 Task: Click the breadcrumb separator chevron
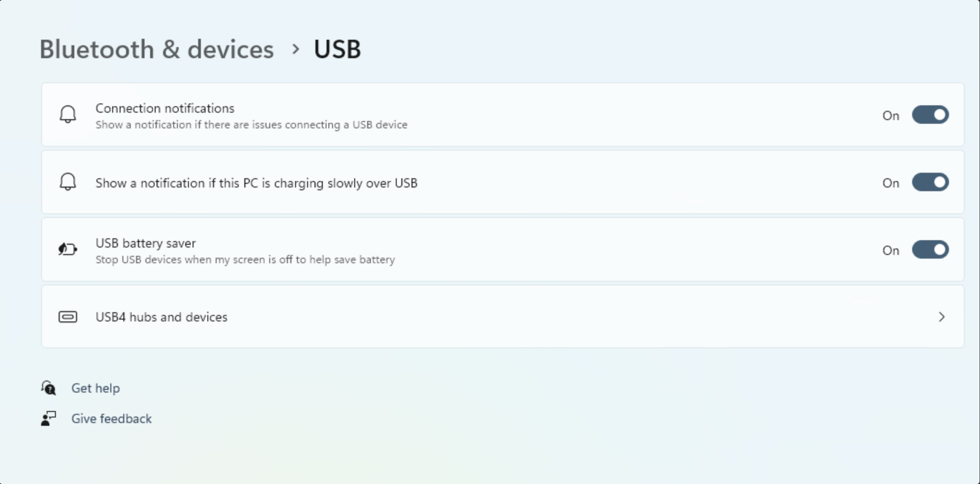296,49
